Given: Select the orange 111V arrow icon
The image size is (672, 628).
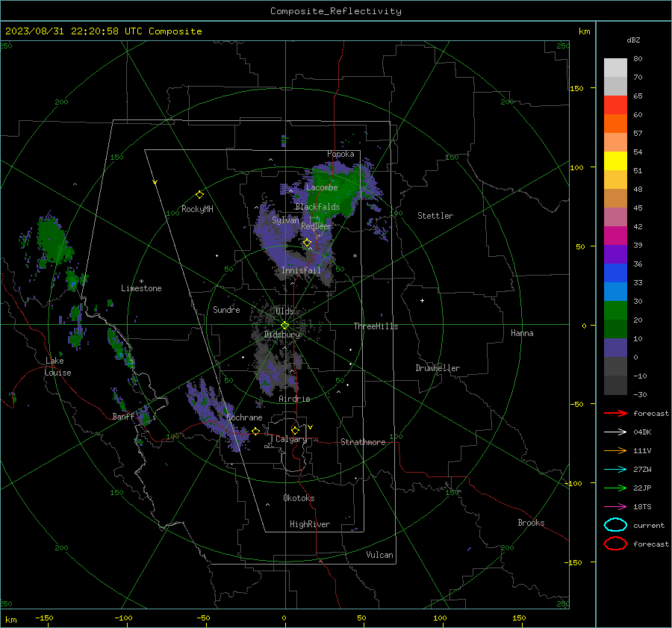Looking at the screenshot, I should 615,450.
